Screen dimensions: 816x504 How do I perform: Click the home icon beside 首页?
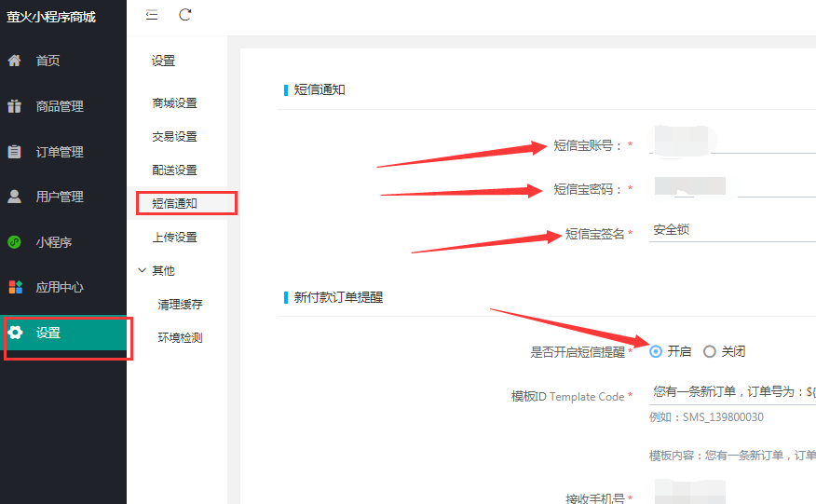[x=14, y=61]
